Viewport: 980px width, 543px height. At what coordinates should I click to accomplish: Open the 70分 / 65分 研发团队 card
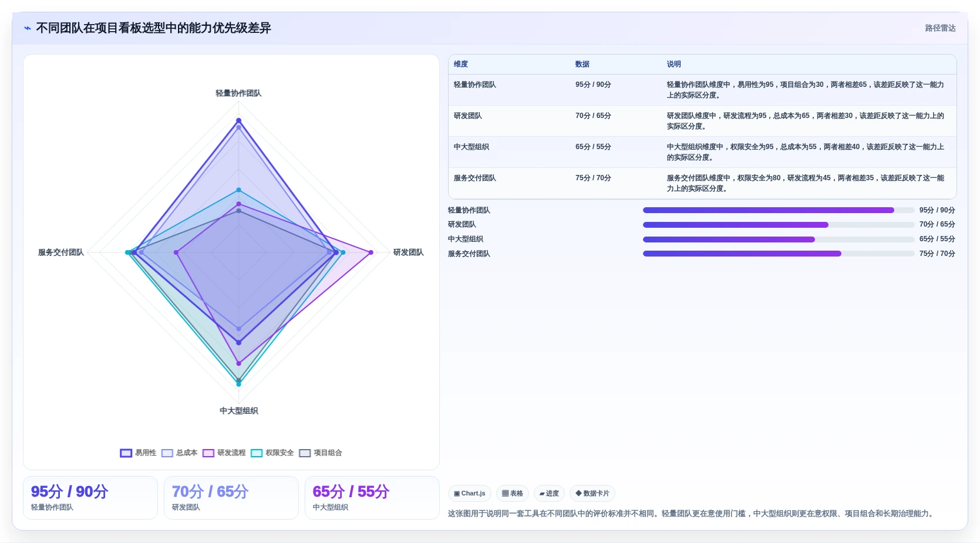(x=231, y=498)
